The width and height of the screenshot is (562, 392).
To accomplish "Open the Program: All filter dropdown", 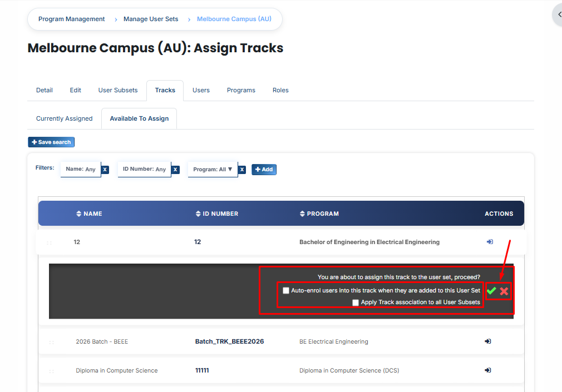I will tap(213, 169).
